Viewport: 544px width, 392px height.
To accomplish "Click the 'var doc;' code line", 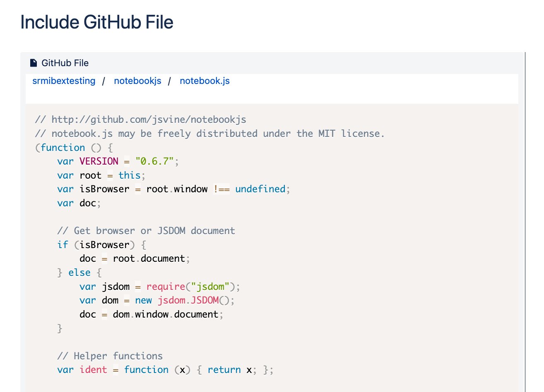I will [x=79, y=203].
